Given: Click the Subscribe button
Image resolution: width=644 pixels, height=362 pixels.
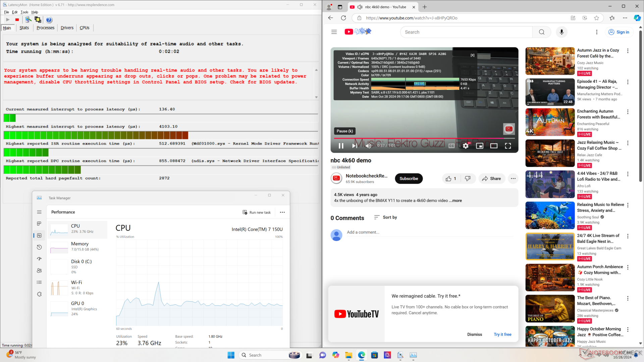Looking at the screenshot, I should click(409, 179).
